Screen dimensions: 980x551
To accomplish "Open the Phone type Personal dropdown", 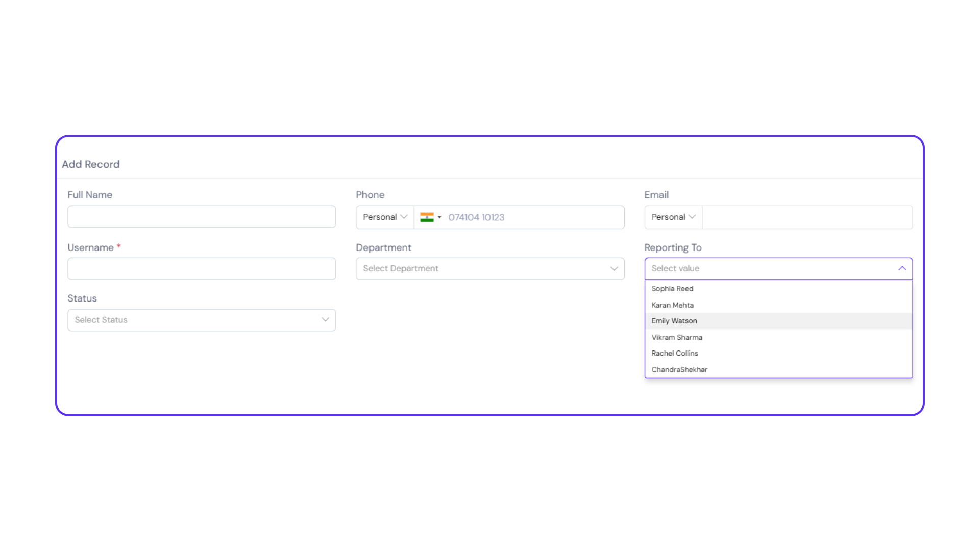I will (x=384, y=217).
